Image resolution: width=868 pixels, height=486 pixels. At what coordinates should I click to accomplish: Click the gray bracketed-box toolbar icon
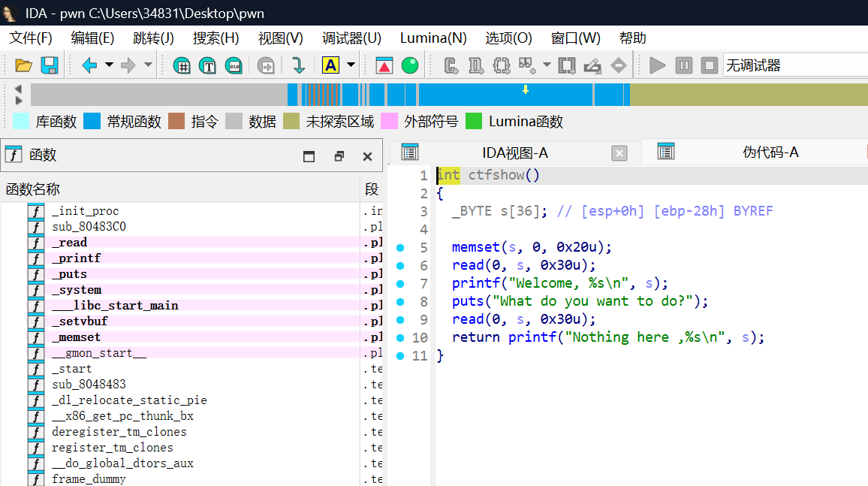[567, 65]
